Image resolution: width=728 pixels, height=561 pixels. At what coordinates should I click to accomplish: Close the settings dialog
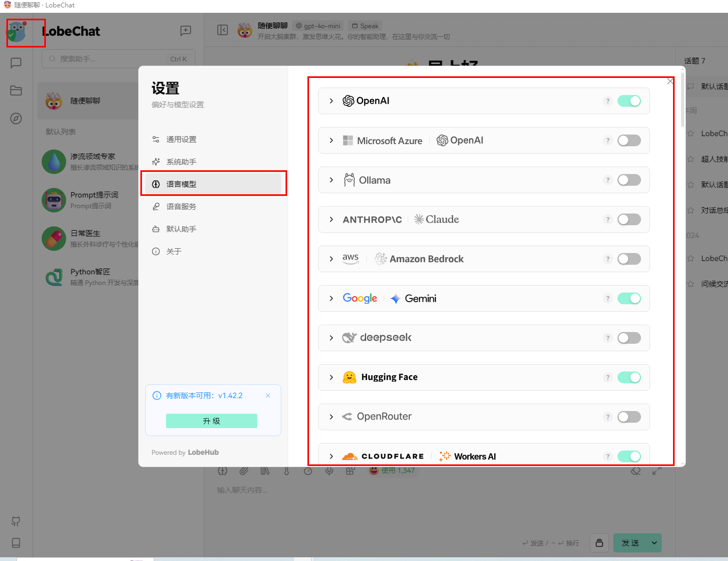click(670, 81)
